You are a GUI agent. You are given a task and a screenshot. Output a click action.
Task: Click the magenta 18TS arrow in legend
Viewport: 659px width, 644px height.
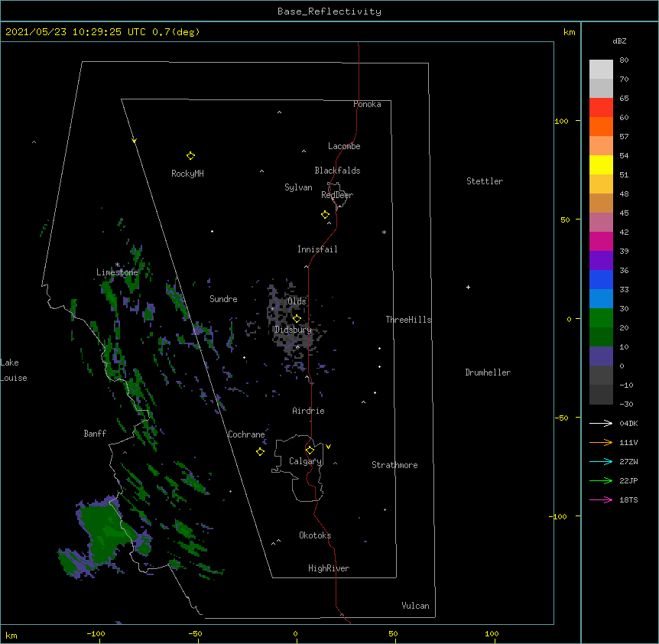click(x=601, y=499)
